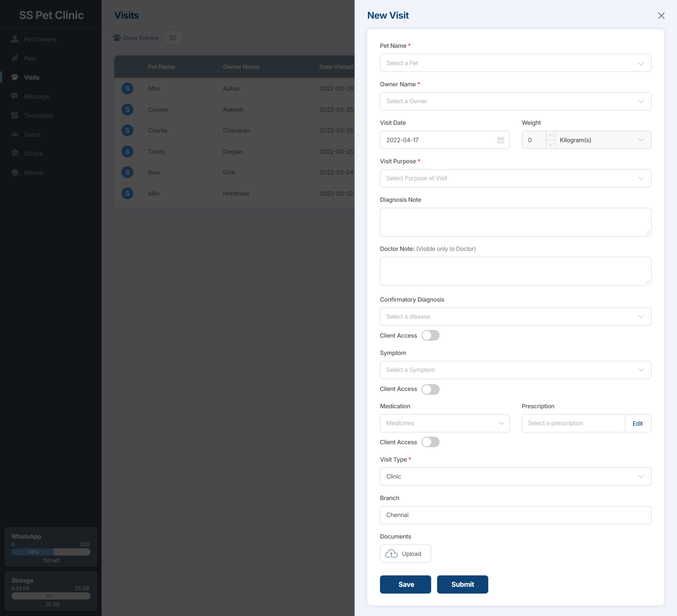The width and height of the screenshot is (677, 616).
Task: Click the Users group icon
Action: pyautogui.click(x=15, y=134)
